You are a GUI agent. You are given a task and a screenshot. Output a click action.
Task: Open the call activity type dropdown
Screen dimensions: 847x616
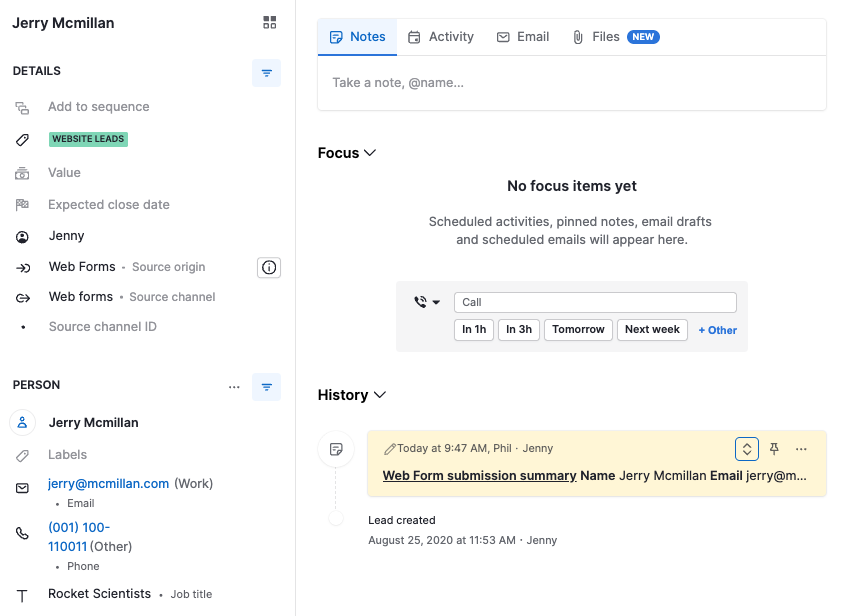(427, 302)
